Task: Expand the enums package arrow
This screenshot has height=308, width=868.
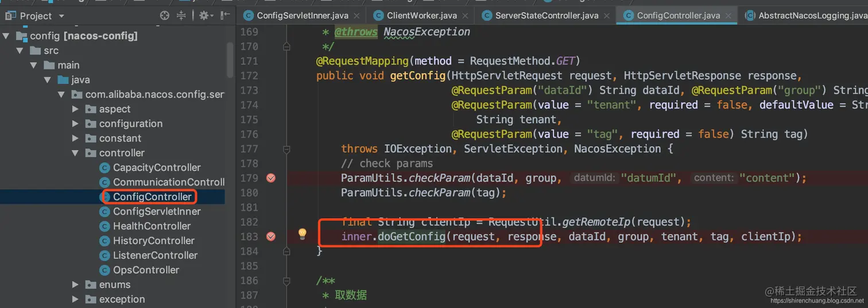Action: [75, 285]
